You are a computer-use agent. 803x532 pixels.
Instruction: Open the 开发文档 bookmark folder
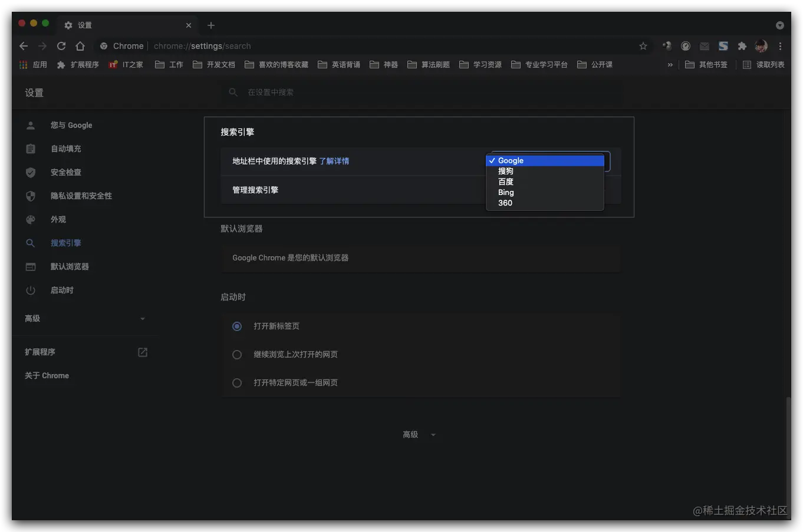coord(214,65)
